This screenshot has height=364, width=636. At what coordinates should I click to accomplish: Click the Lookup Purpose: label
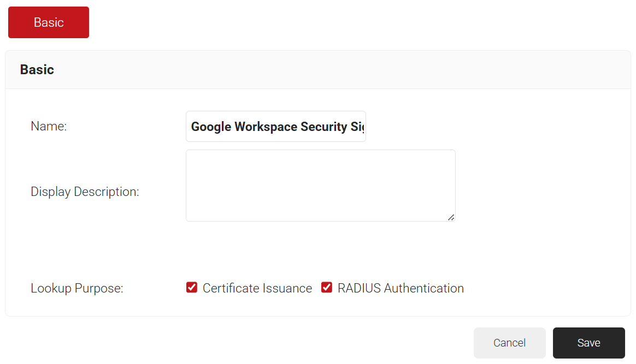click(77, 288)
